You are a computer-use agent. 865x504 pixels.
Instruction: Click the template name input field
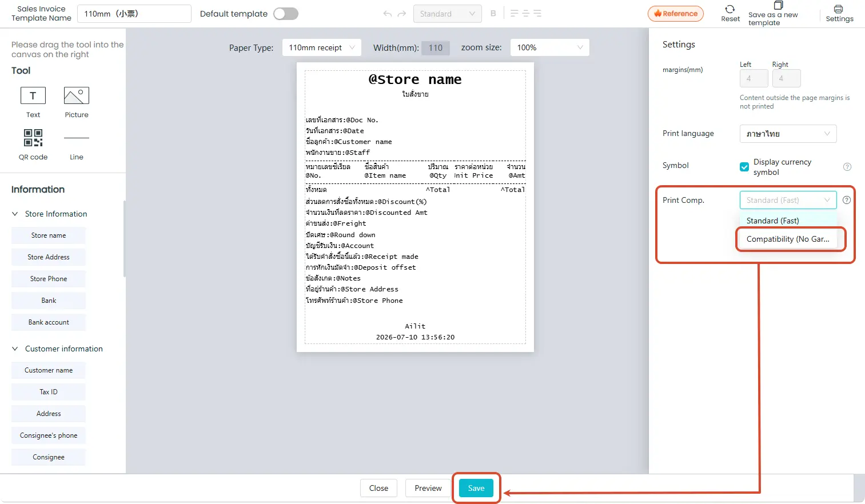134,14
